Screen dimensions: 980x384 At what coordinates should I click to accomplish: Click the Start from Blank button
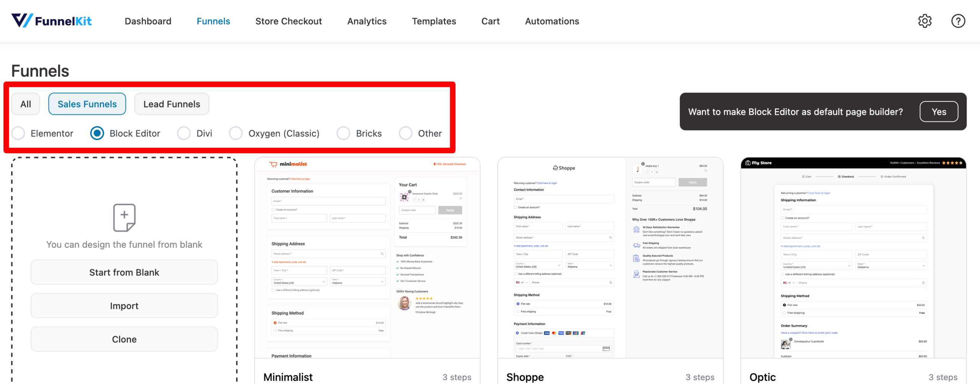pyautogui.click(x=124, y=272)
